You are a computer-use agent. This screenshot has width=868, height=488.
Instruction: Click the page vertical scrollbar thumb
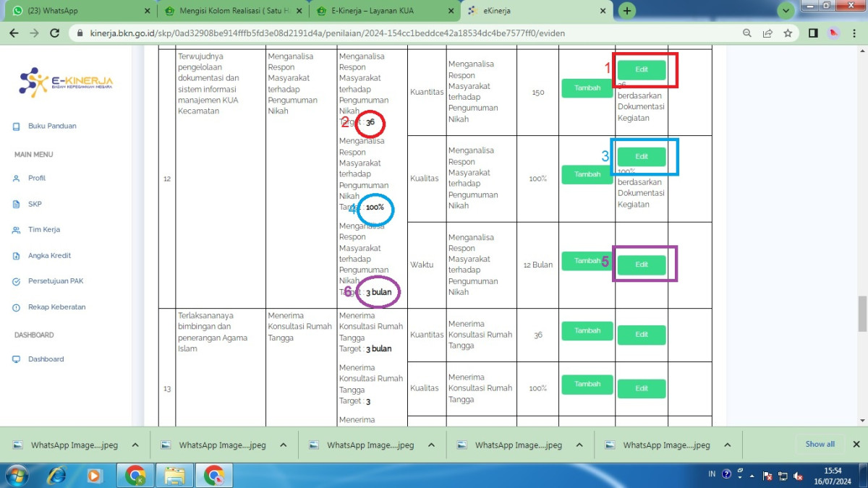click(x=862, y=313)
